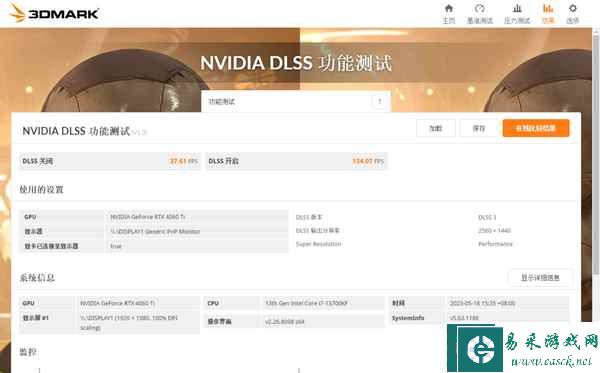
Task: Click NVIDIA GeForce RTX 4060 Ti under 使用的设置
Action: pyautogui.click(x=148, y=217)
